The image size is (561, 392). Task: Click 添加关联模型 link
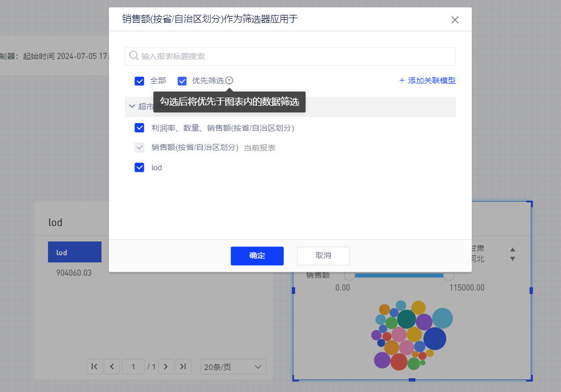428,80
